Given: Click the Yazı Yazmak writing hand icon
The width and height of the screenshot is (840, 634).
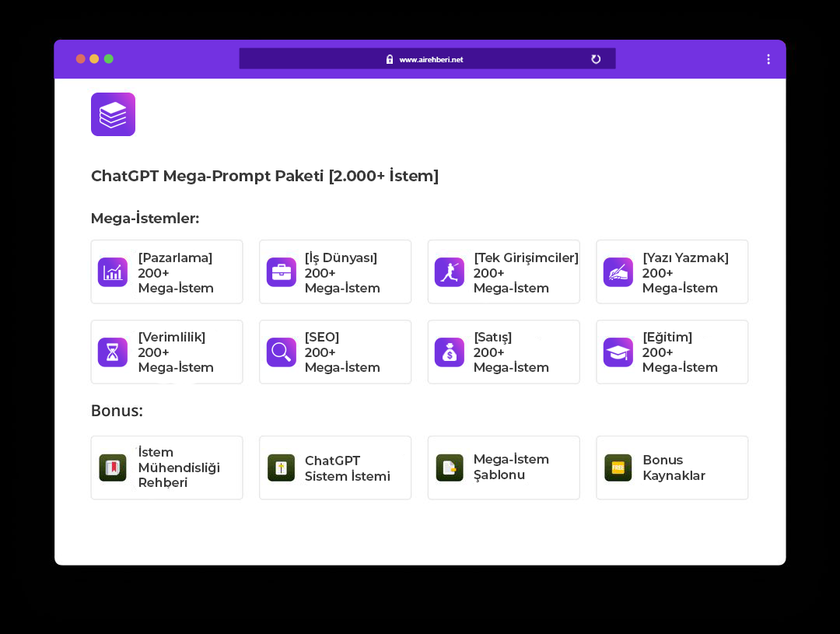Looking at the screenshot, I should tap(618, 272).
